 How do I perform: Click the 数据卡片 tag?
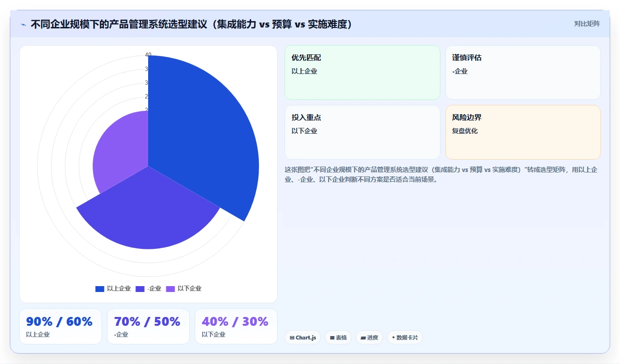click(405, 338)
